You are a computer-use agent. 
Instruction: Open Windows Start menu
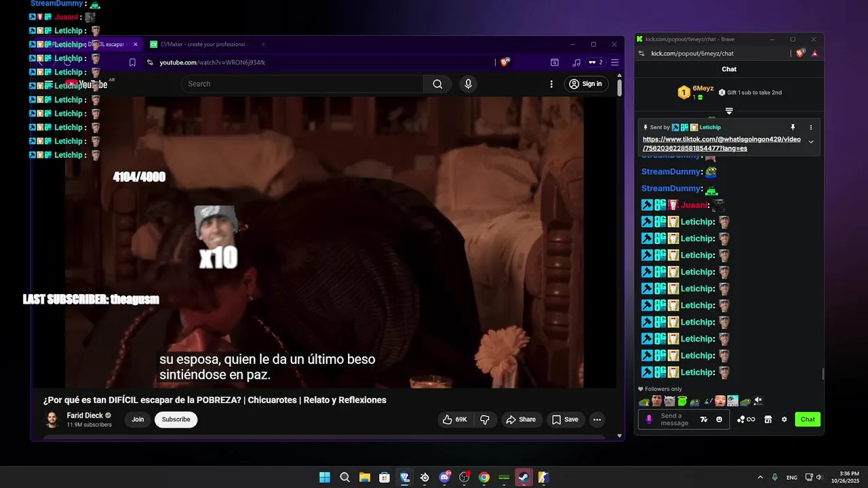pos(325,477)
